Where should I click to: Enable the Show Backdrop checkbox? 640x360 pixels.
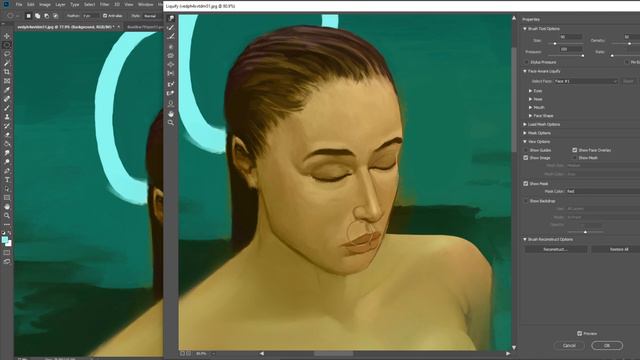pyautogui.click(x=526, y=201)
